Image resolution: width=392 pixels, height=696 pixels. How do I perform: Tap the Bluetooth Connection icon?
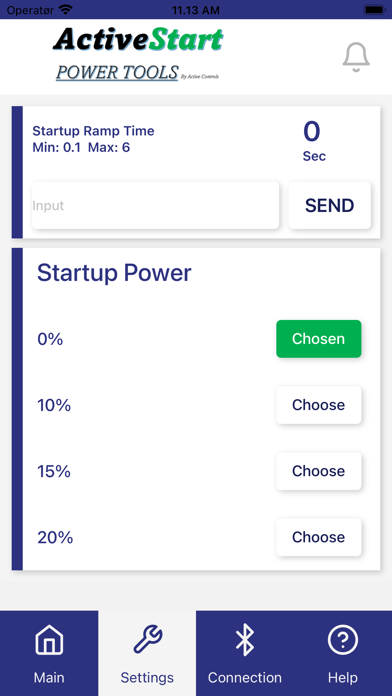[245, 641]
